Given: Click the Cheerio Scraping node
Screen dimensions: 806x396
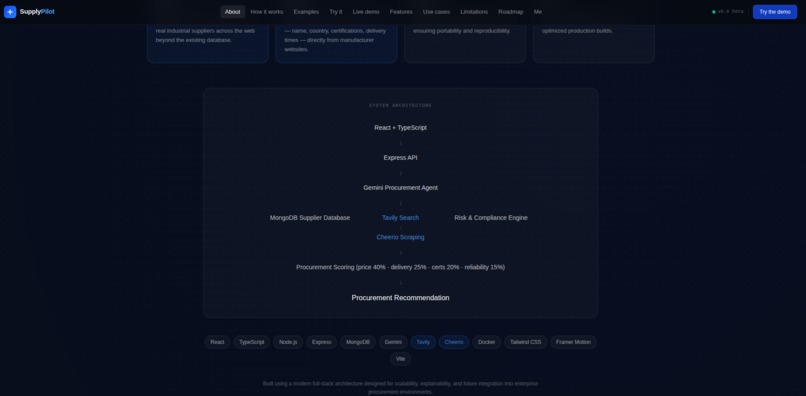Looking at the screenshot, I should tap(400, 237).
